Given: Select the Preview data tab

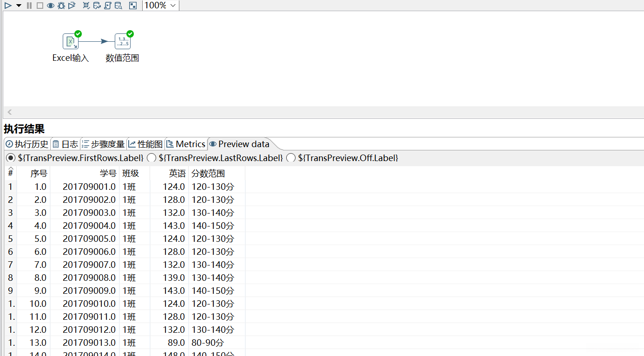Looking at the screenshot, I should pos(239,144).
